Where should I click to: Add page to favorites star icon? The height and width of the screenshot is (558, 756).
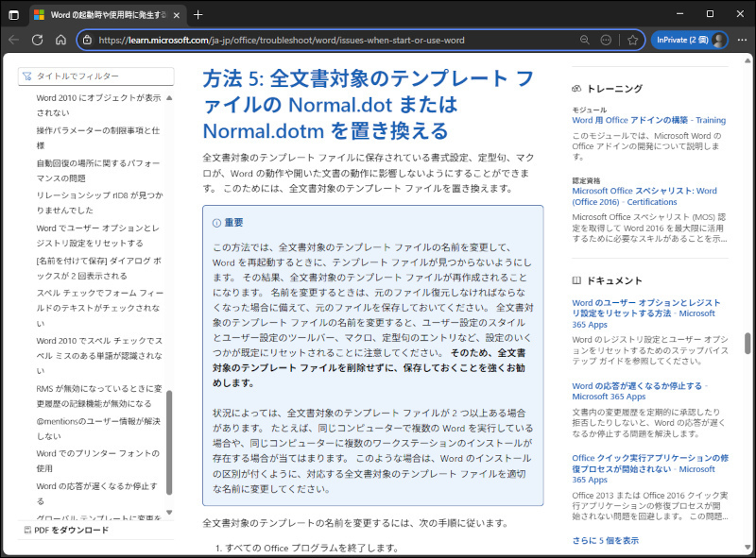[x=632, y=40]
